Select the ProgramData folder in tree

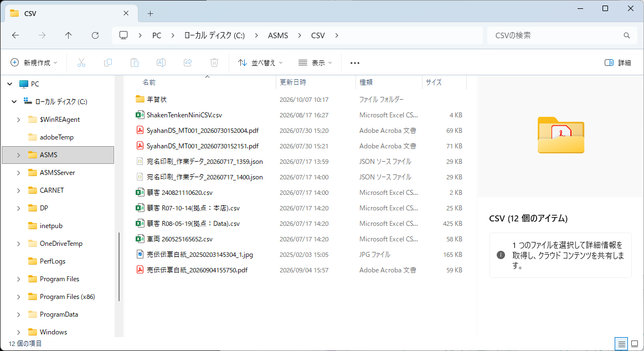coord(59,314)
